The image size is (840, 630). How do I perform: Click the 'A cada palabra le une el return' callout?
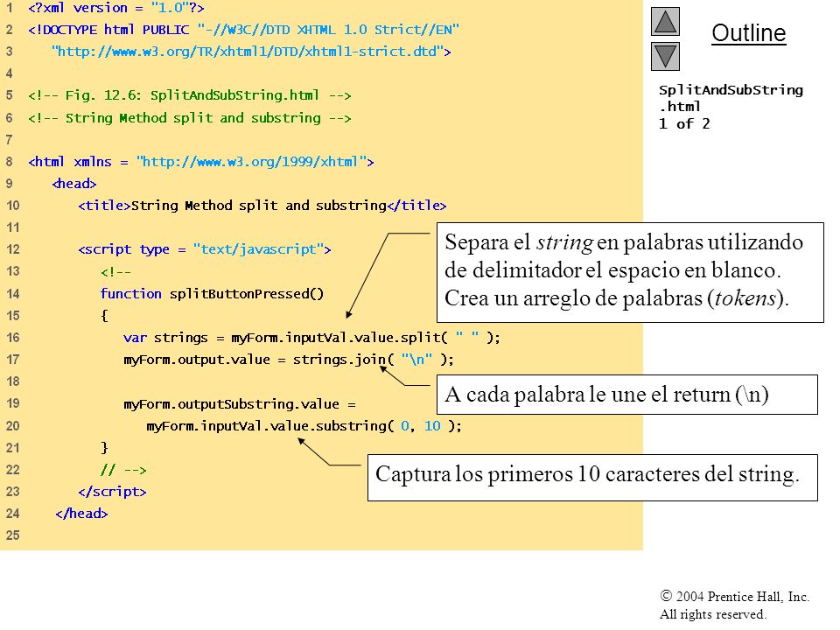[x=627, y=395]
